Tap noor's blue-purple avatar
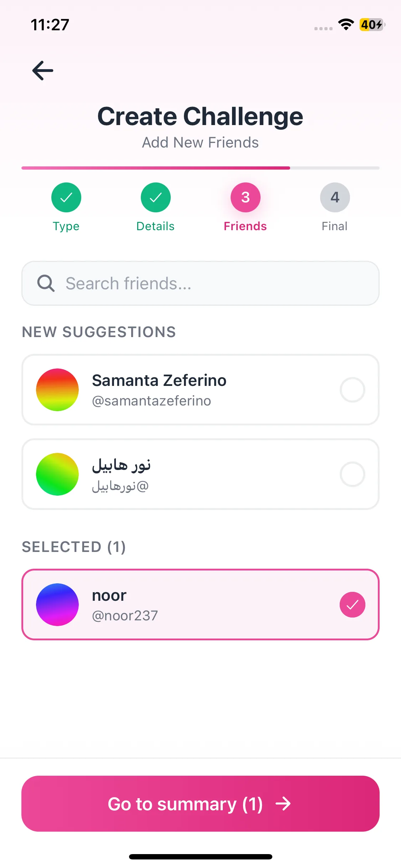The width and height of the screenshot is (401, 868). (x=57, y=605)
